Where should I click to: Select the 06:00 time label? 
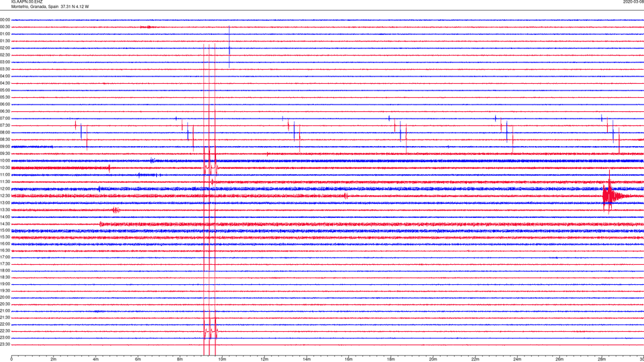click(x=5, y=105)
